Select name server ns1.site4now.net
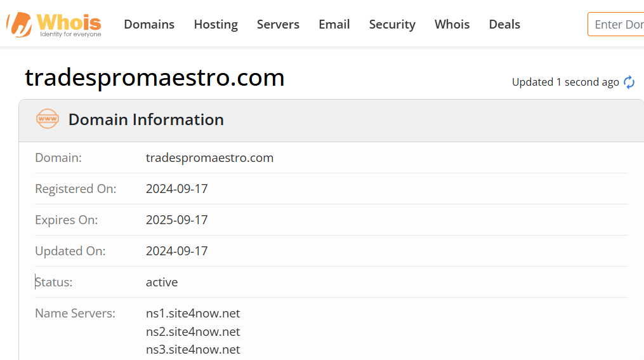 click(193, 313)
